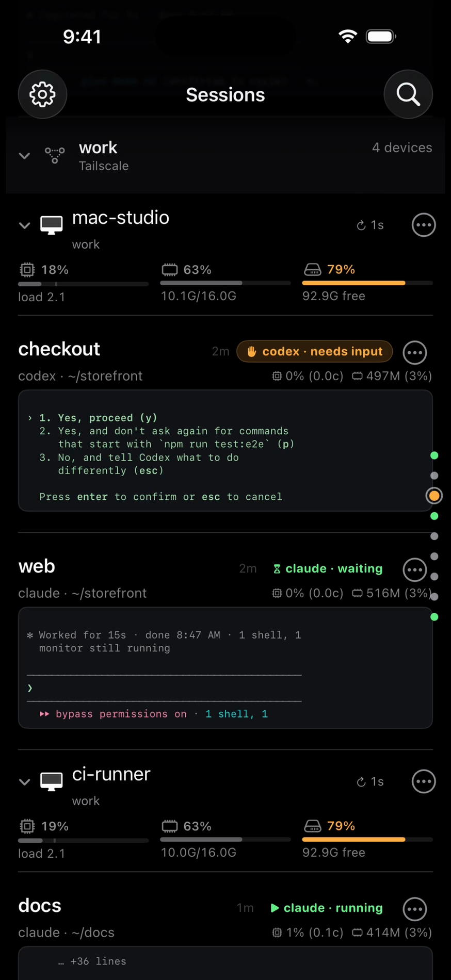Screen dimensions: 451x980
Task: Click the battery icon in status bar
Action: [381, 36]
